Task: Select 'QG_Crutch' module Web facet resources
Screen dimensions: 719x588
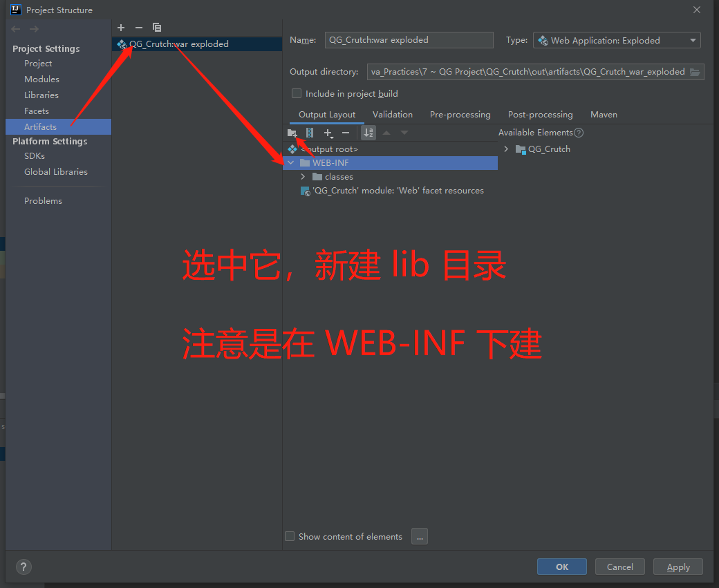Action: click(390, 191)
